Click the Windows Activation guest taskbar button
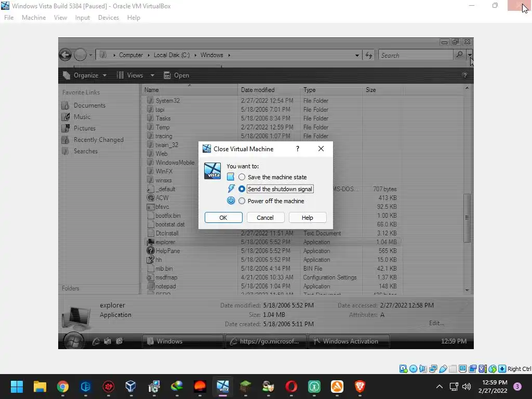This screenshot has width=532, height=399. tap(349, 341)
